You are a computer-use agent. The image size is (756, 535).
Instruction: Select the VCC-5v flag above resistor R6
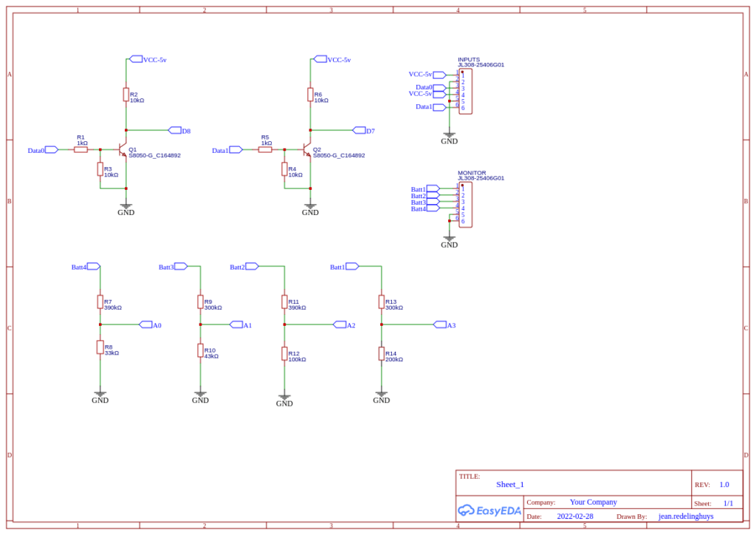click(320, 59)
